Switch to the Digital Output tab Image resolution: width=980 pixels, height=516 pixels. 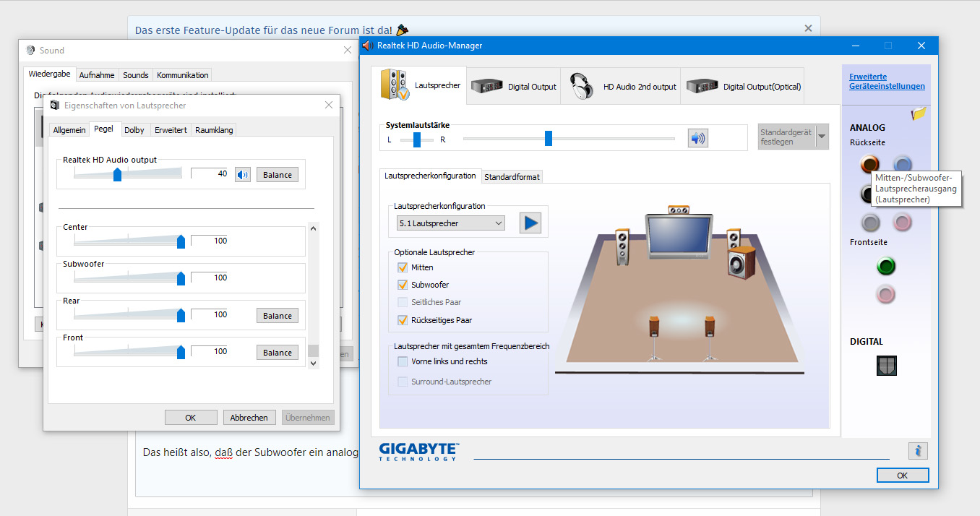514,87
